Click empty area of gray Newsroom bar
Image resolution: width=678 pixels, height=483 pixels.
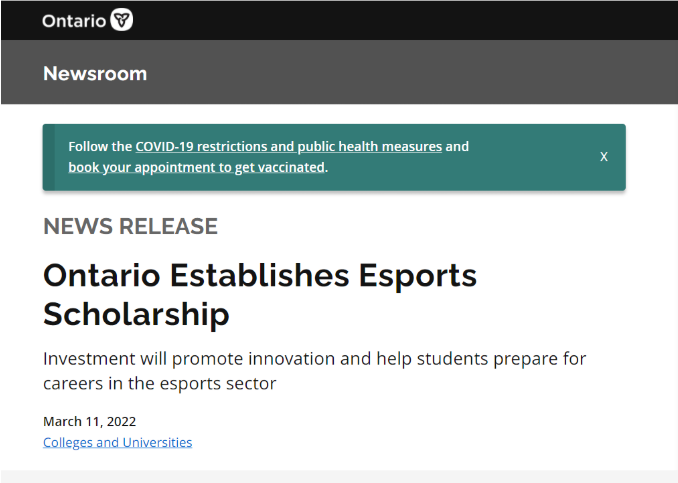[400, 73]
